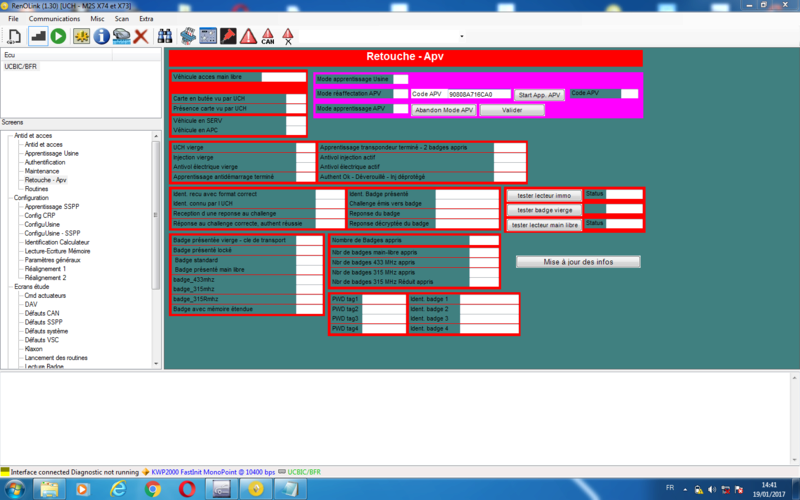Start diagnostic with the green play icon
The image size is (800, 500).
click(59, 36)
